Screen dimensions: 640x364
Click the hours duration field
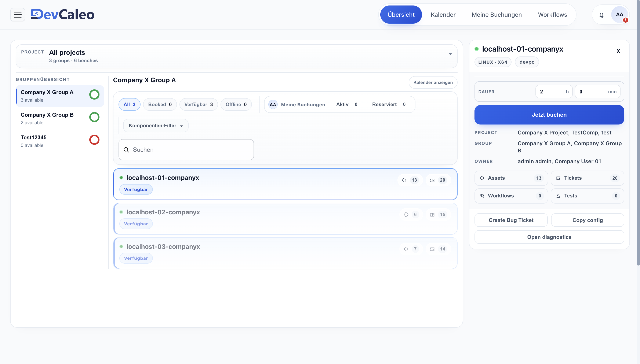click(554, 92)
